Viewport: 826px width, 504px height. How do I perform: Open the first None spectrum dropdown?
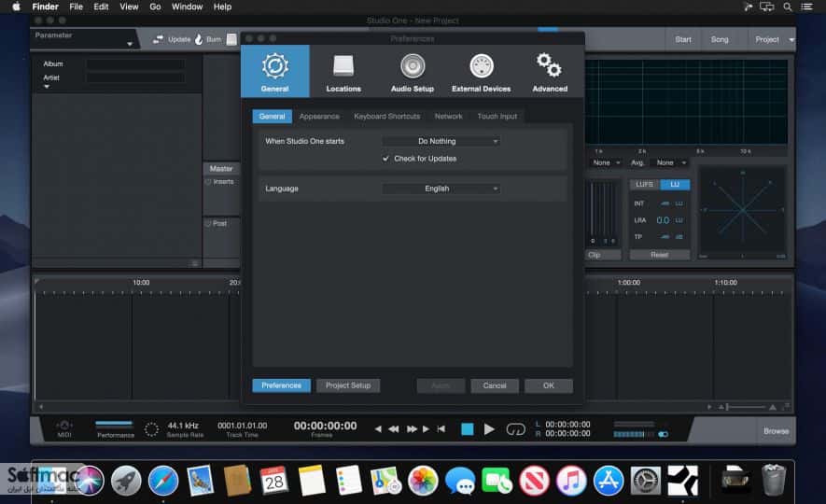(606, 162)
